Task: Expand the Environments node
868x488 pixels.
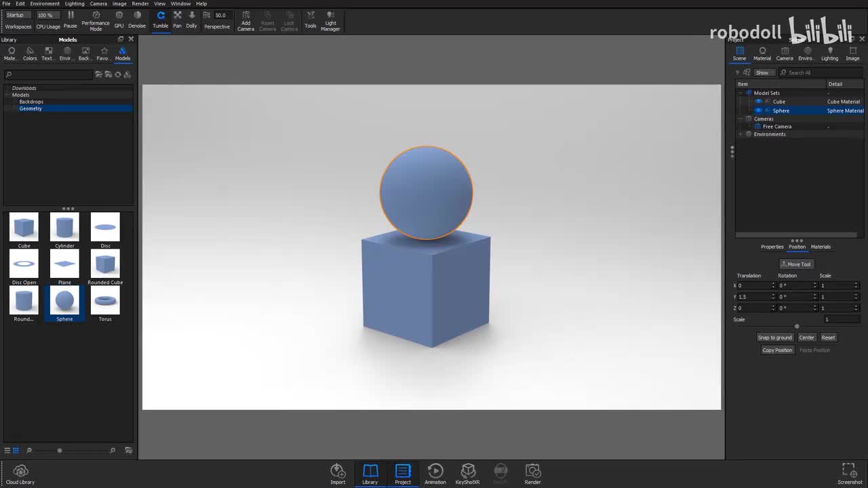Action: point(741,134)
